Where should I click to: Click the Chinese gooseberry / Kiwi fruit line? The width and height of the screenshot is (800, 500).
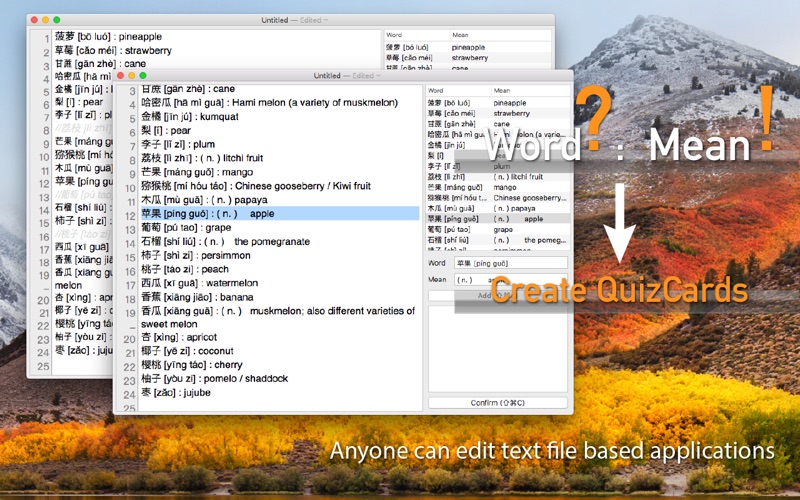coord(256,186)
